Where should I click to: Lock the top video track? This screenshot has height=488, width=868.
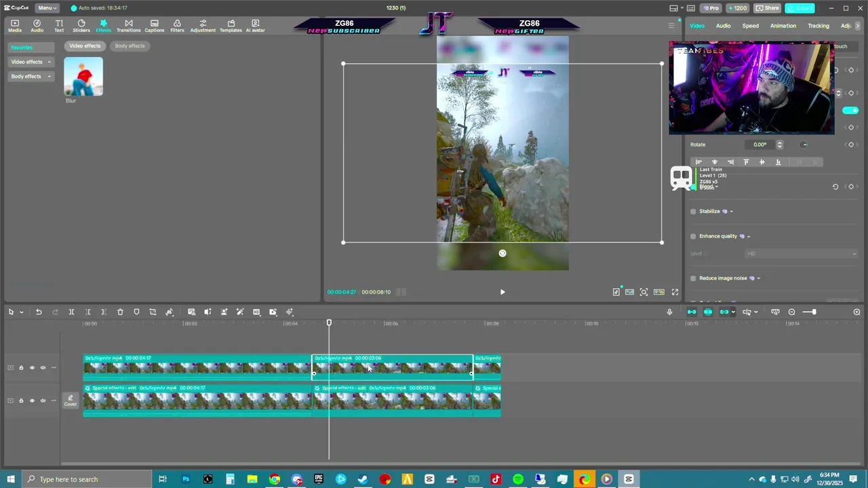[21, 368]
